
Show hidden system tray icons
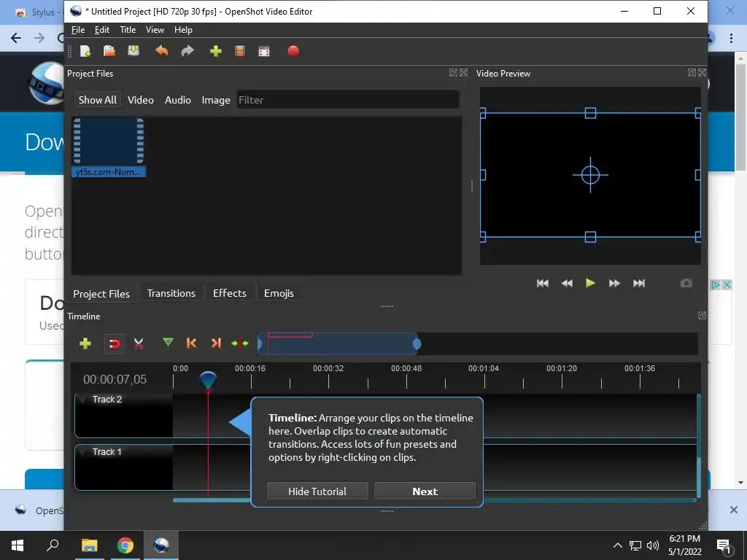(x=617, y=545)
